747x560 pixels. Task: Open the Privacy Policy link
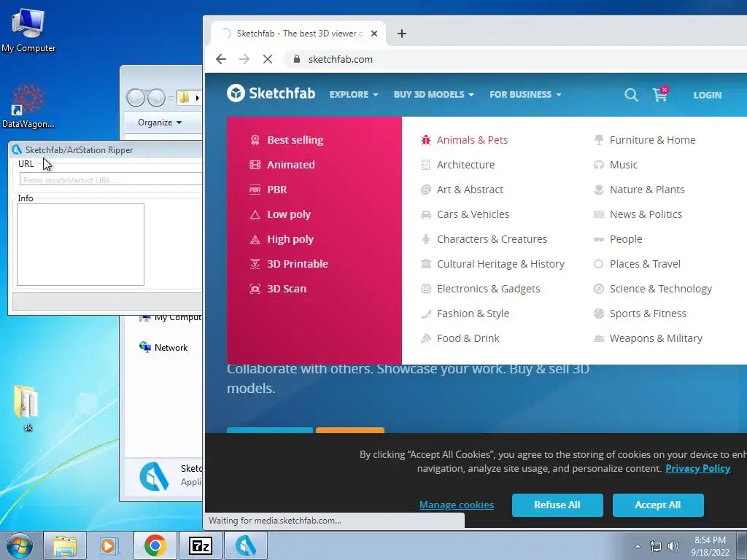coord(697,468)
